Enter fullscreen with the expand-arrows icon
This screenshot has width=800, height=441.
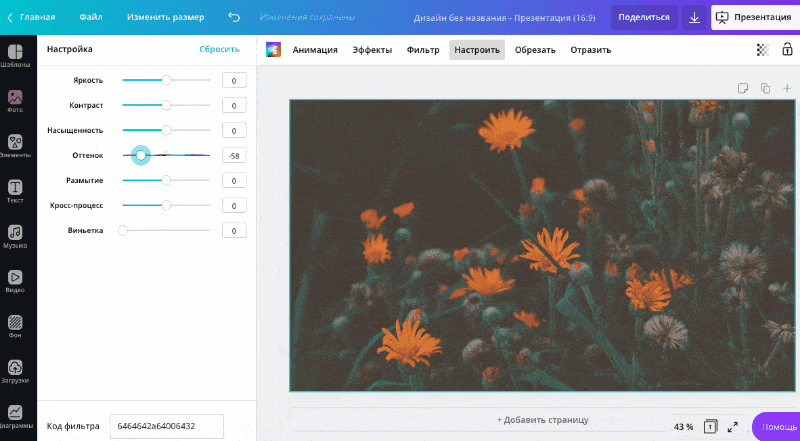732,427
